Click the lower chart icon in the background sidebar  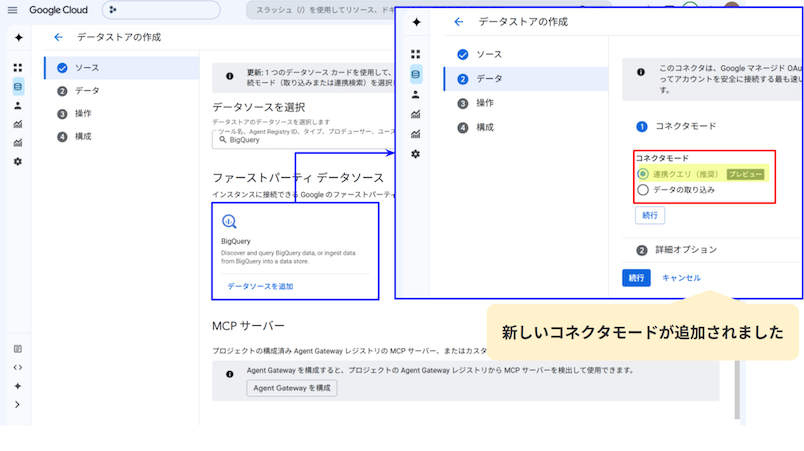tap(18, 142)
